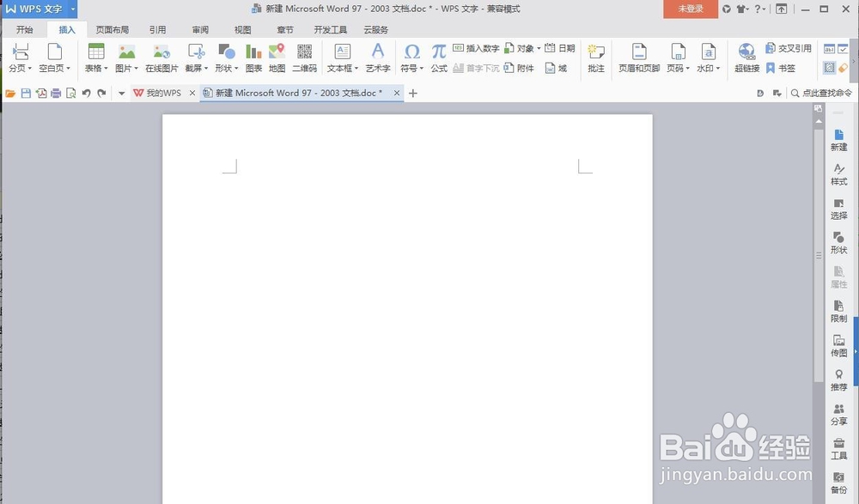This screenshot has height=504, width=859.
Task: Open the sidebar 样式 panel
Action: click(838, 175)
